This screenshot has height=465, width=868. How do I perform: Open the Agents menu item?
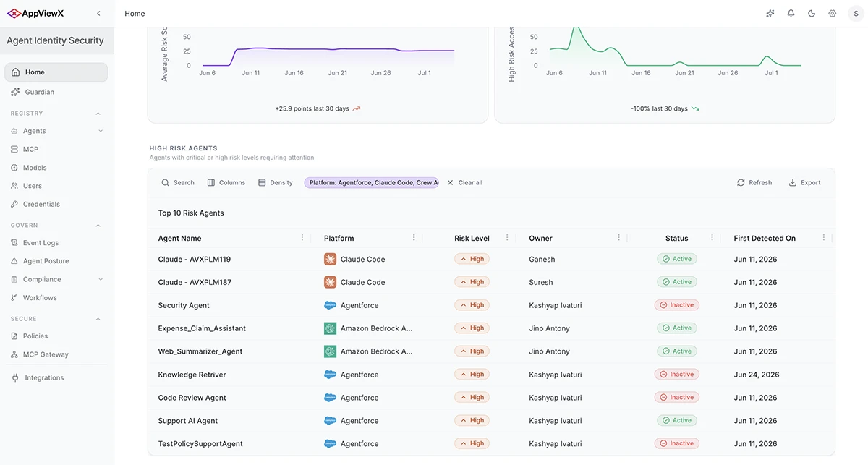[x=34, y=131]
